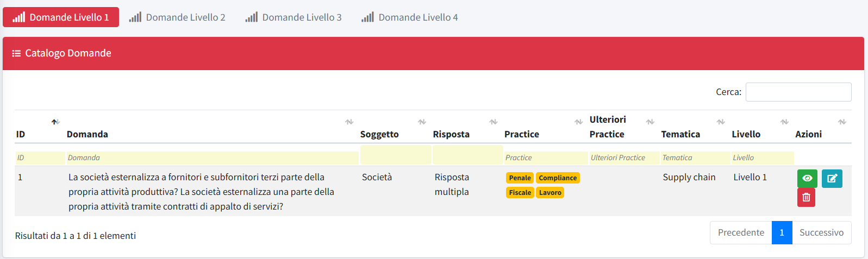Switch to Domande Livello 3 tab
The height and width of the screenshot is (259, 868).
pyautogui.click(x=294, y=17)
